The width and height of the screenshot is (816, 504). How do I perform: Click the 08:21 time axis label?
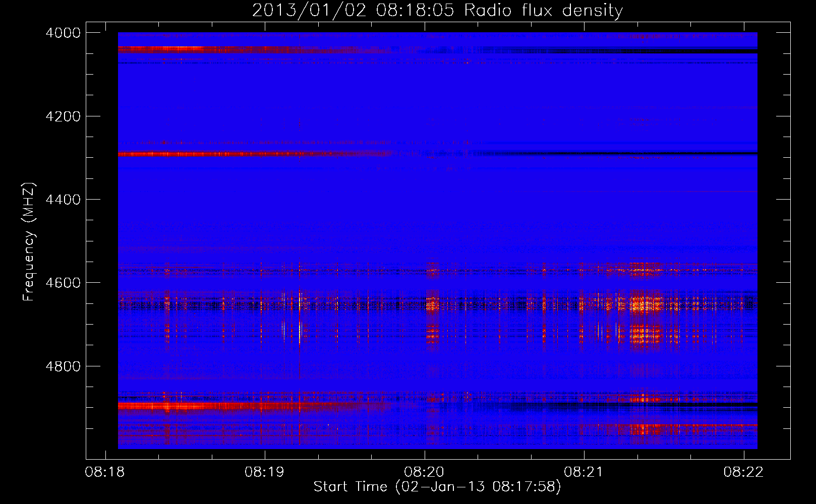pyautogui.click(x=584, y=472)
